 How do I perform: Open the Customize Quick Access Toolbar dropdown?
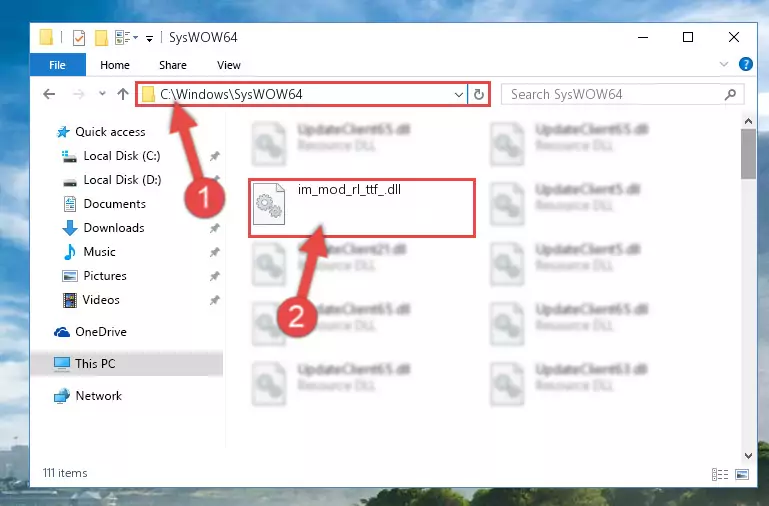point(149,38)
